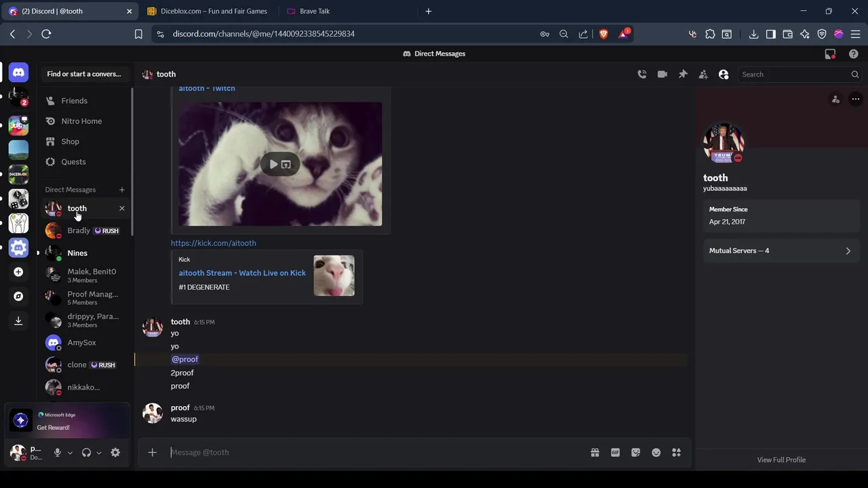Click the @proof mention
This screenshot has height=488, width=868.
[185, 359]
